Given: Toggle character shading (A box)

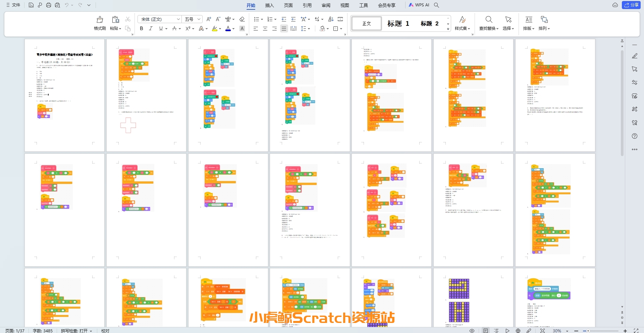Looking at the screenshot, I should (242, 28).
